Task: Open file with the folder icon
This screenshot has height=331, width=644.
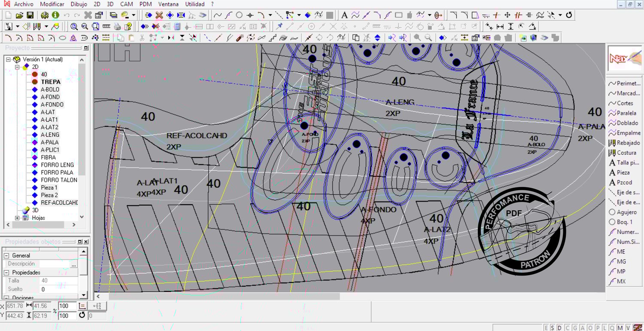Action: pos(19,15)
